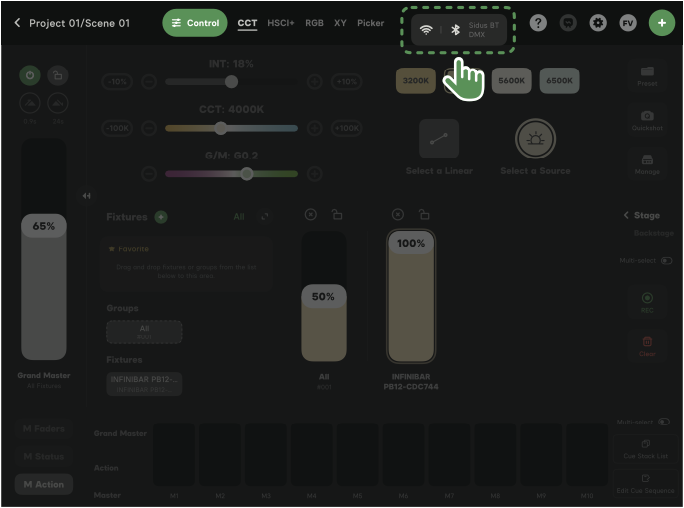
Task: Click minus icon next to INT slider
Action: point(149,82)
